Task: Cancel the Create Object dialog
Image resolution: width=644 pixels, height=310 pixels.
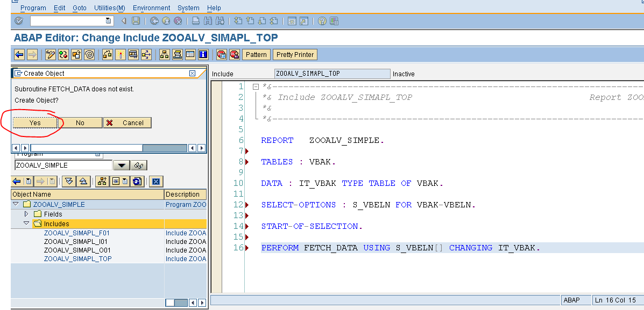Action: pos(128,122)
